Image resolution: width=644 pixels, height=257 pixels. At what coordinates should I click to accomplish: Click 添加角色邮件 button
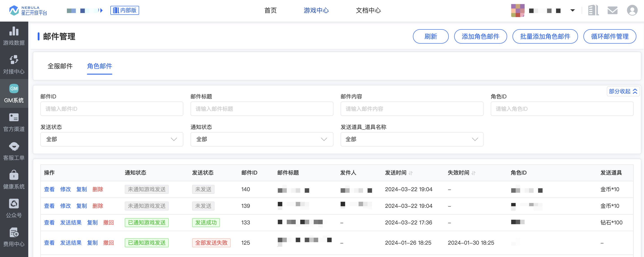(480, 37)
